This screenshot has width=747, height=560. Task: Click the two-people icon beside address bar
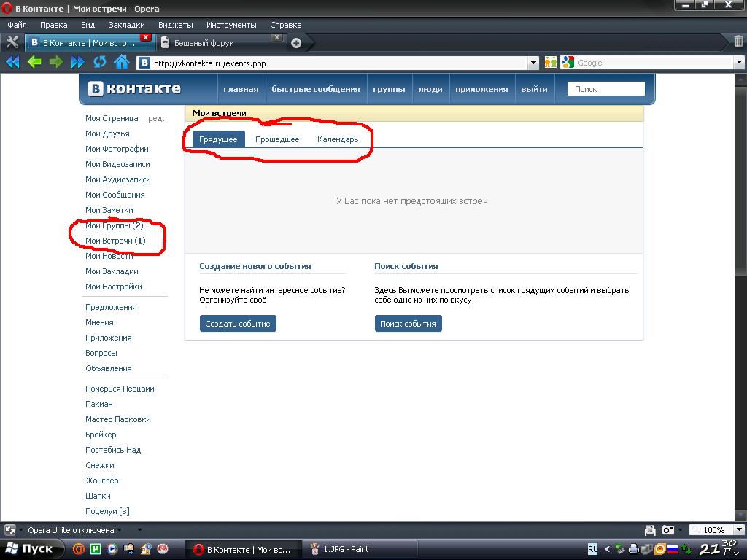(550, 62)
